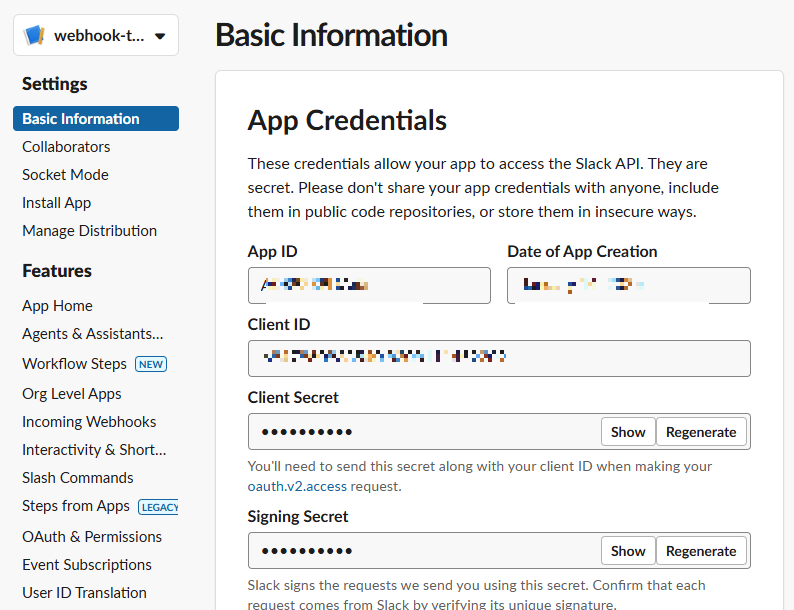The width and height of the screenshot is (794, 610).
Task: Open the Install App page
Action: [x=57, y=202]
